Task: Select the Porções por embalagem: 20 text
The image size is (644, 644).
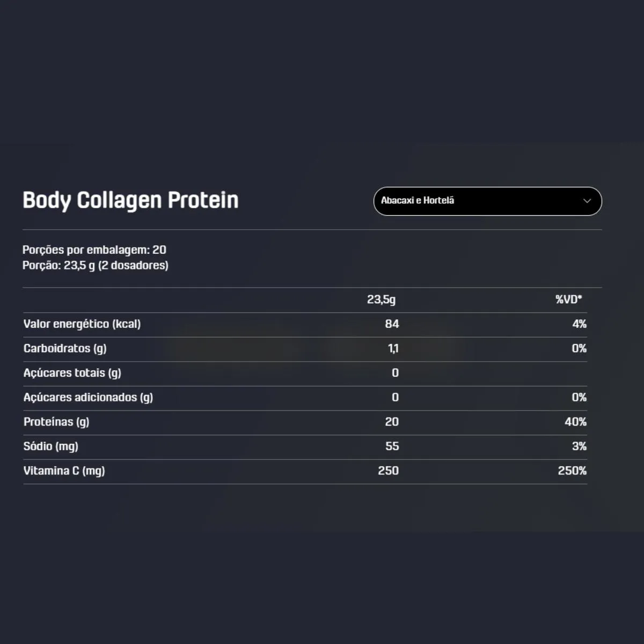Action: tap(94, 250)
